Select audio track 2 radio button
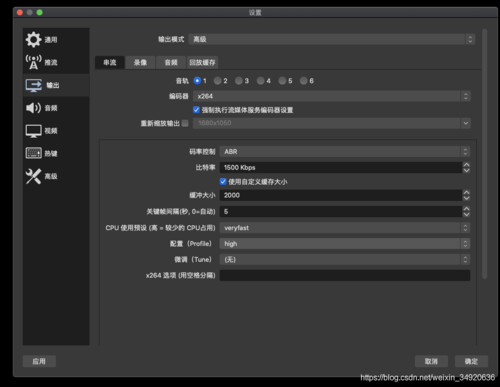500x387 pixels. [x=218, y=81]
